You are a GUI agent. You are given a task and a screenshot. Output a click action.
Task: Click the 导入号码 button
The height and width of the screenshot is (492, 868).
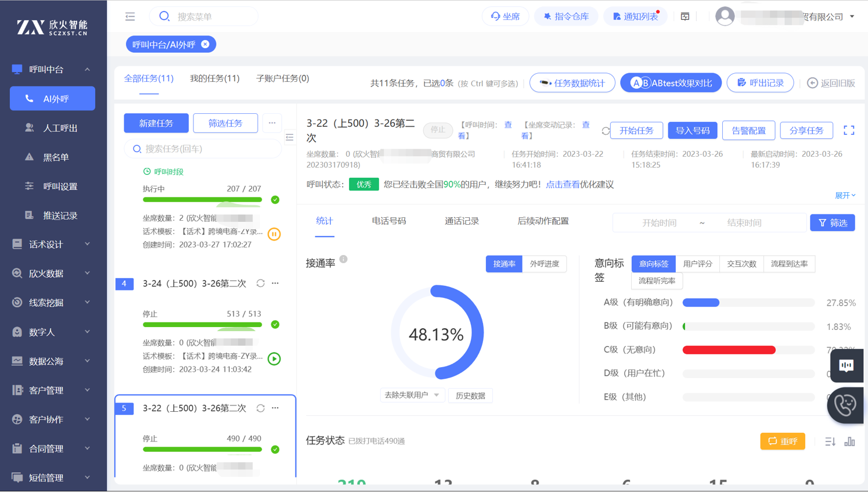[692, 131]
